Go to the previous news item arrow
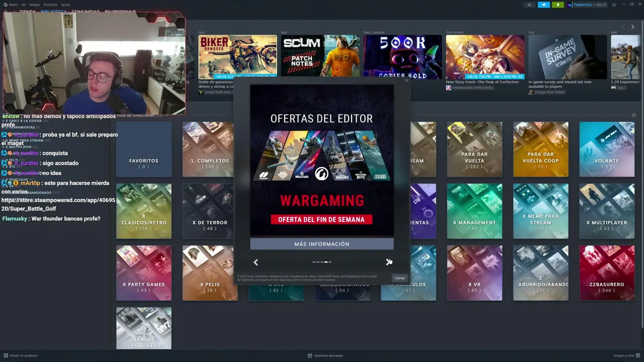Viewport: 644px width, 362px height. click(624, 27)
